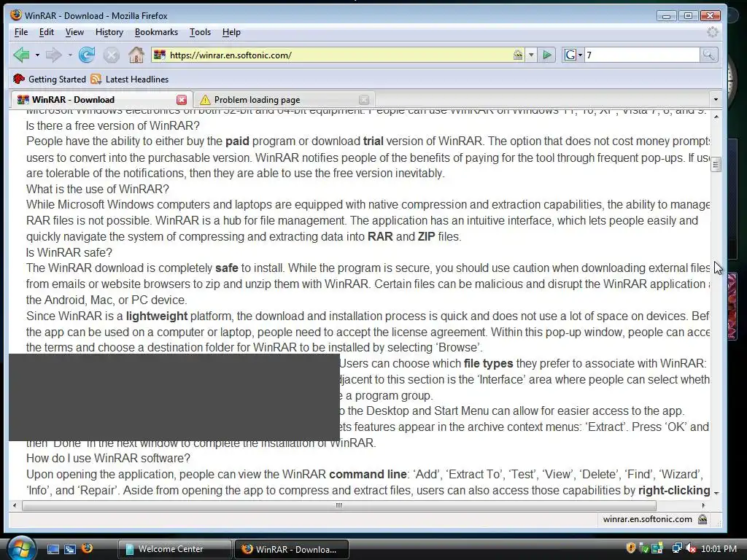Open the list all tabs dropdown
This screenshot has height=560, width=747.
pyautogui.click(x=716, y=99)
